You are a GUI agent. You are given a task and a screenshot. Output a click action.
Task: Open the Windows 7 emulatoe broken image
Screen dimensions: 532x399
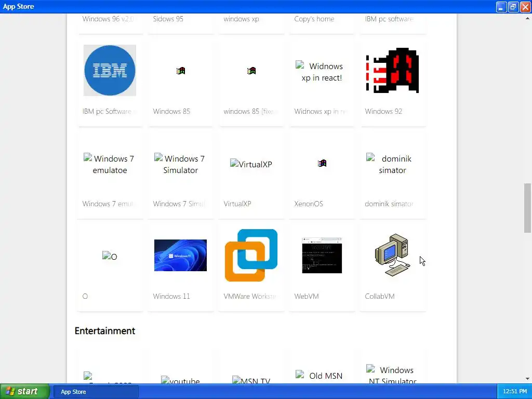pos(110,164)
